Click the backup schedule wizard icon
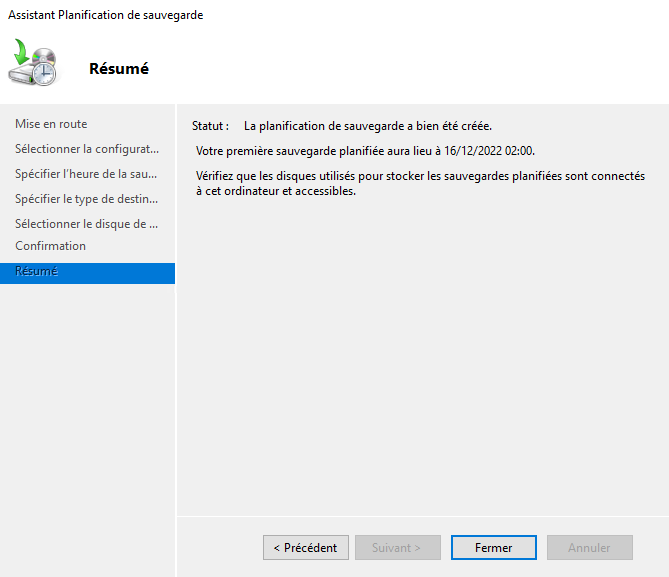Image resolution: width=669 pixels, height=577 pixels. (x=33, y=62)
